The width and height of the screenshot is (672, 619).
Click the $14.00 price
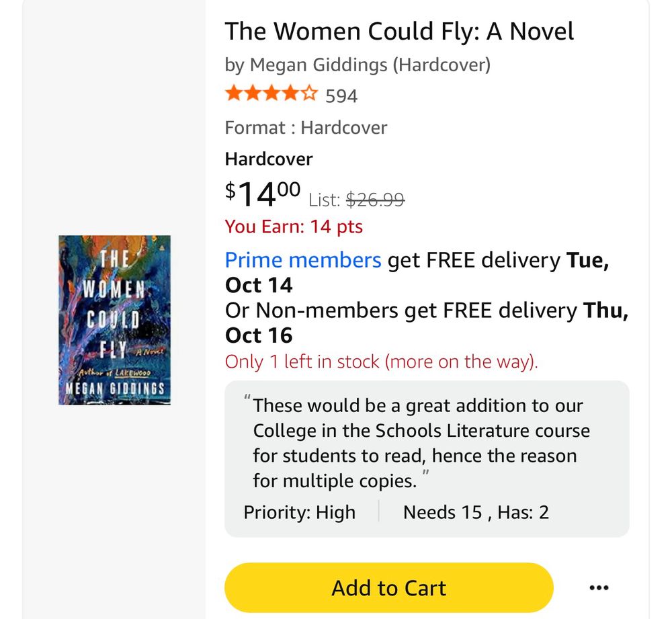263,194
